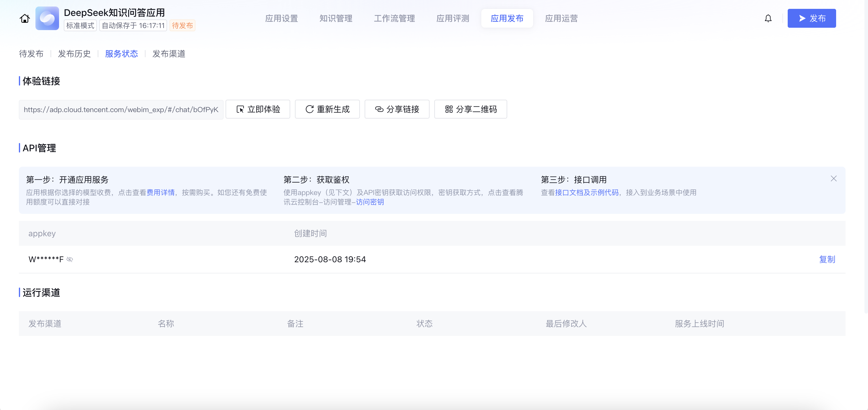This screenshot has width=868, height=410.
Task: Switch to the 应用设置 tab
Action: pyautogui.click(x=281, y=18)
